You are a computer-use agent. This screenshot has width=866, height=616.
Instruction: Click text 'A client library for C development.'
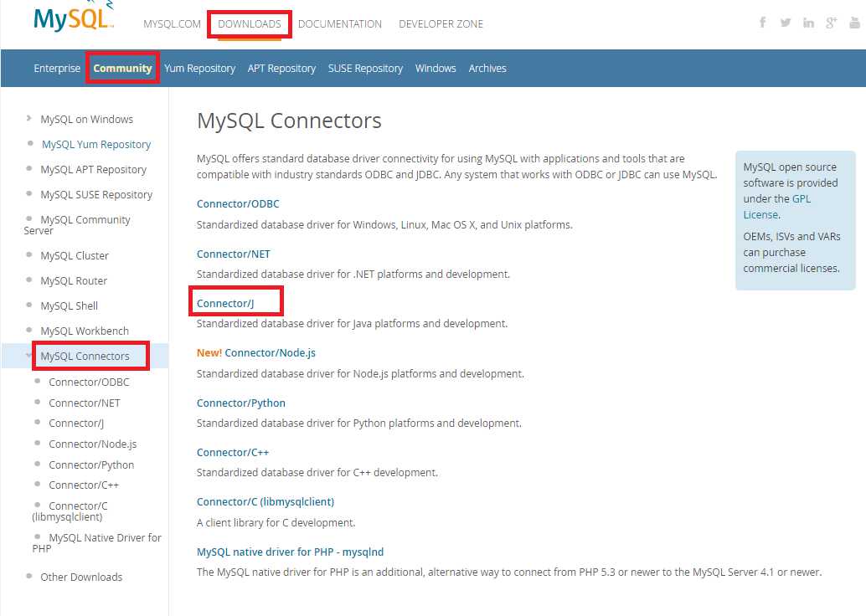pos(276,523)
